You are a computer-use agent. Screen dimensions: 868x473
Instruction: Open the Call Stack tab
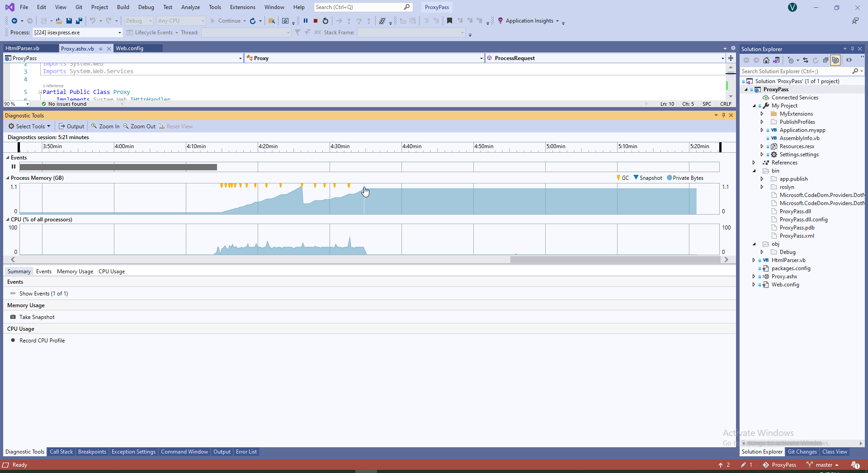pyautogui.click(x=61, y=452)
